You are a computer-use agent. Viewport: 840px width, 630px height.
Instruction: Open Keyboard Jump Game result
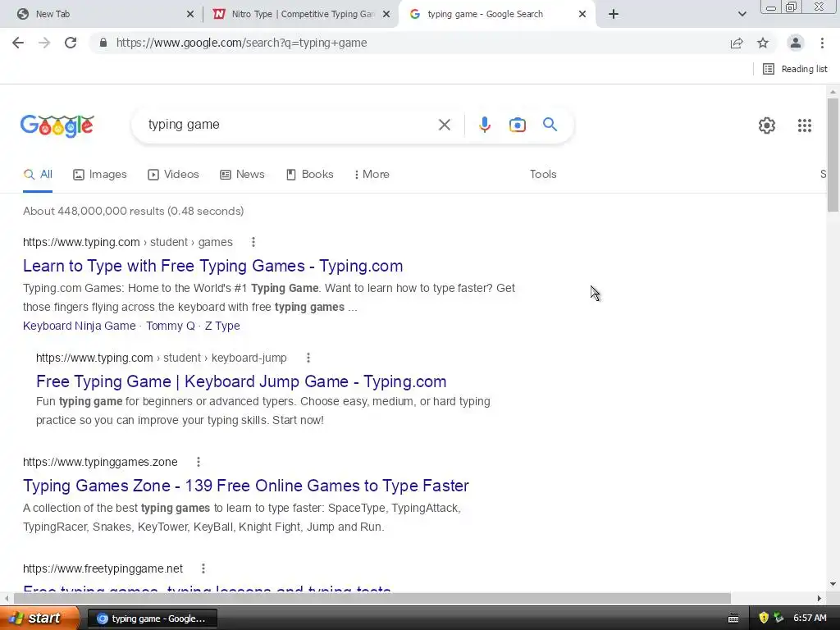click(241, 382)
